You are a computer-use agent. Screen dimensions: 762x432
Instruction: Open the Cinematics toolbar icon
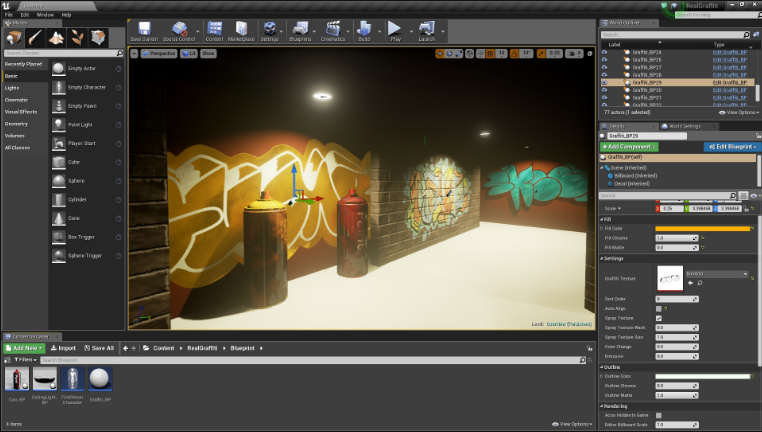(333, 29)
